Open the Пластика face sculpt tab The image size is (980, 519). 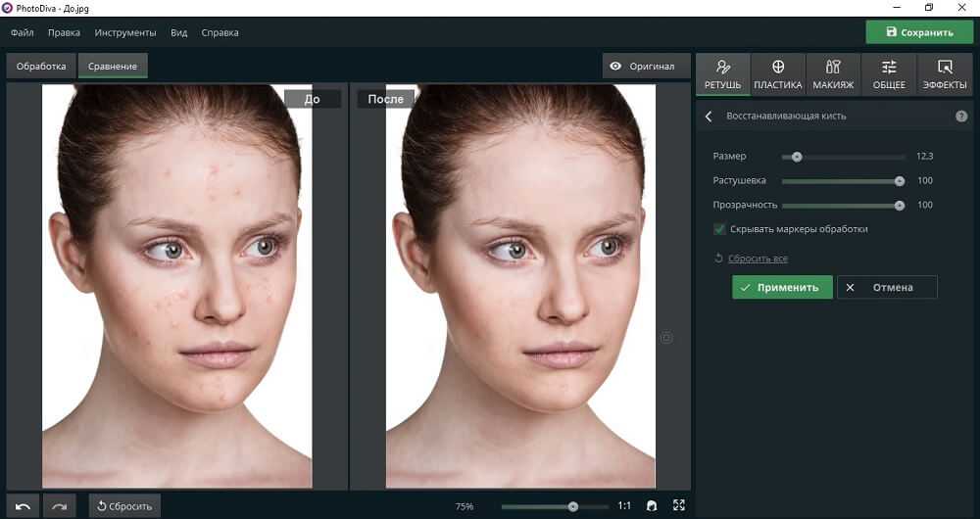778,74
